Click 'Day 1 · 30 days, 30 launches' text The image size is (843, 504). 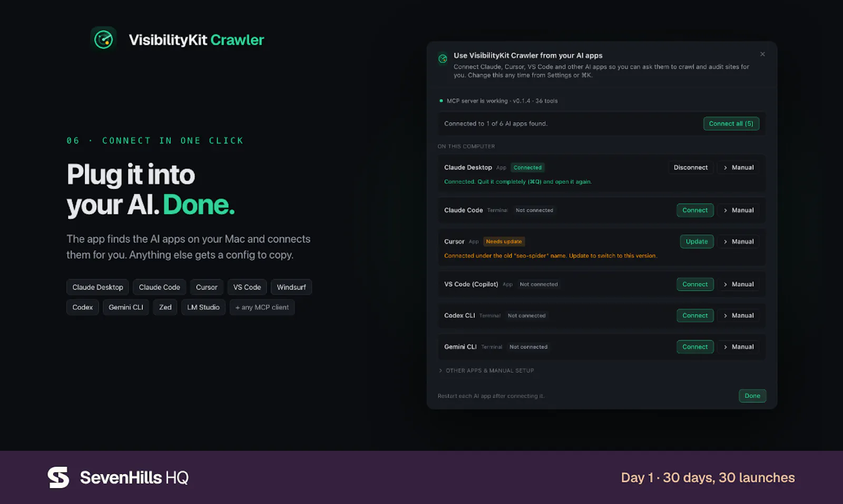708,478
